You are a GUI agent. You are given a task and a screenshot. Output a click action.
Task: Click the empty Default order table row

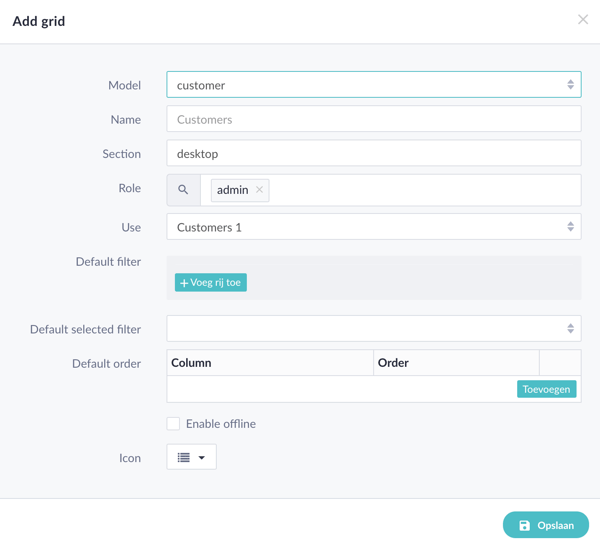[x=340, y=389]
